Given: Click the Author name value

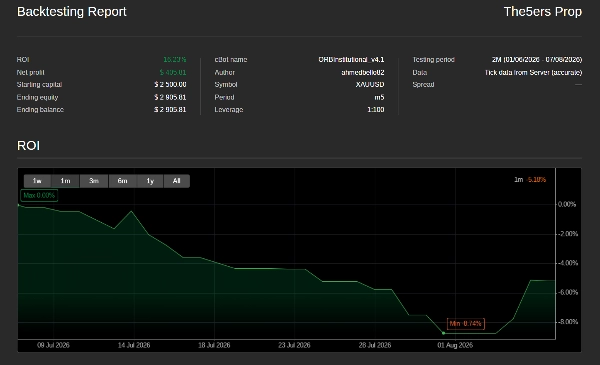Looking at the screenshot, I should [x=363, y=72].
